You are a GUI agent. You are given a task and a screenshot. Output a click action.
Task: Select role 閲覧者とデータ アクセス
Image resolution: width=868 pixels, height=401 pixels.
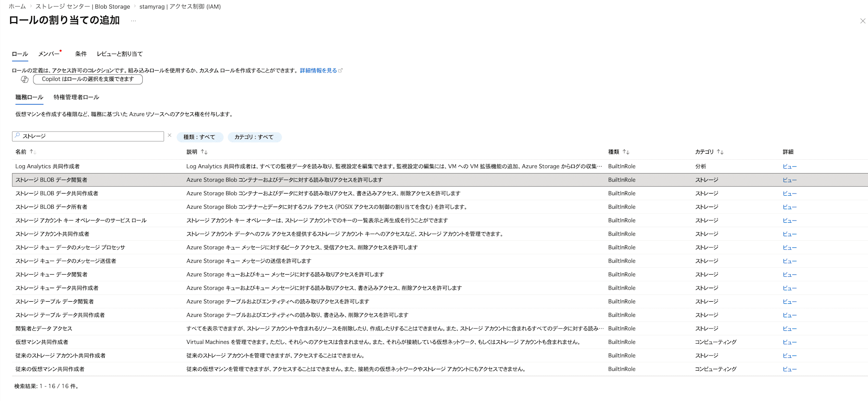[x=44, y=329]
